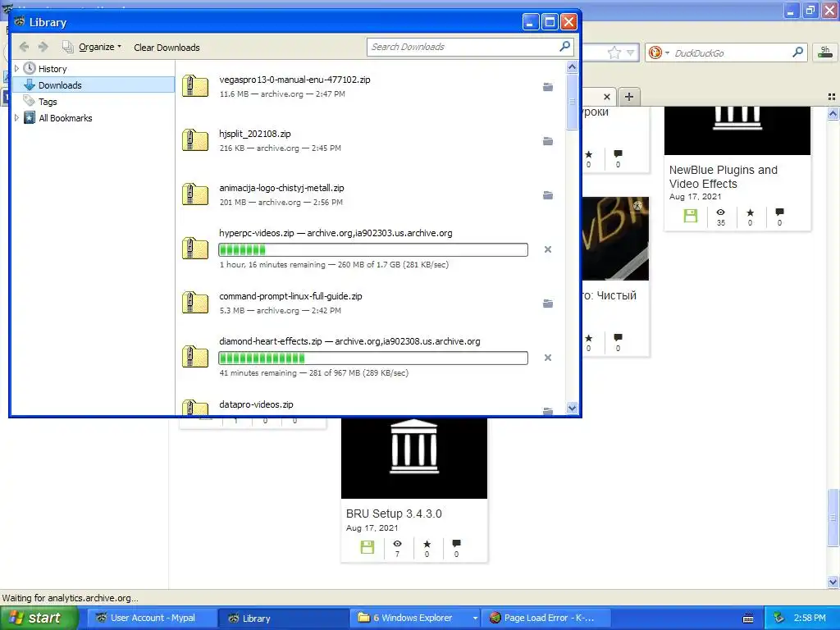Click the Library taskbar button
The width and height of the screenshot is (840, 630).
283,619
